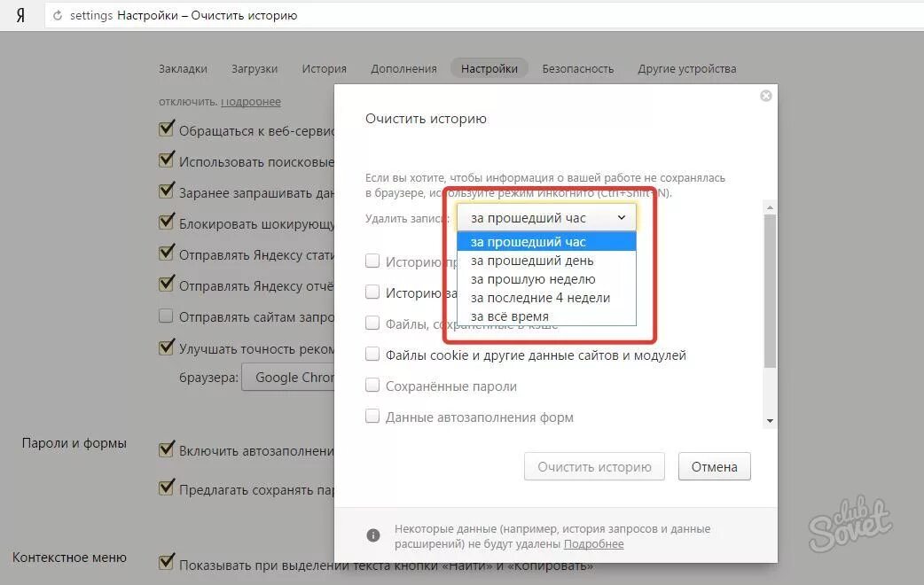Click the info icon in dialog footer
Viewport: 924px width, 585px height.
(x=373, y=535)
